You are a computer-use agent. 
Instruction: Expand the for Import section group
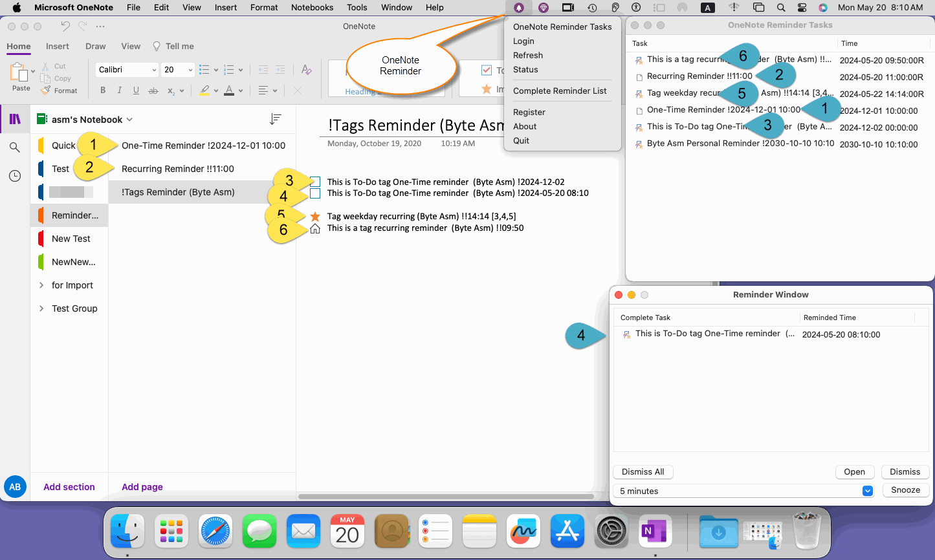click(x=41, y=285)
